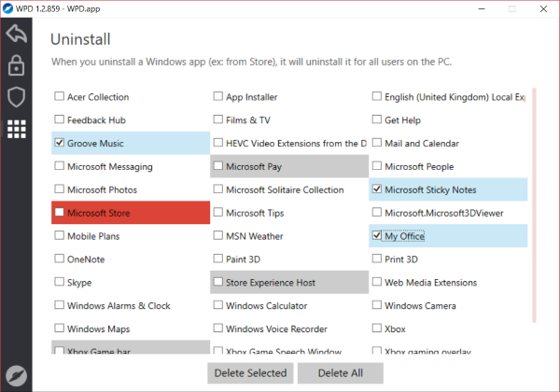Deselect the My Office checkbox
Image resolution: width=560 pixels, height=392 pixels.
pyautogui.click(x=377, y=236)
